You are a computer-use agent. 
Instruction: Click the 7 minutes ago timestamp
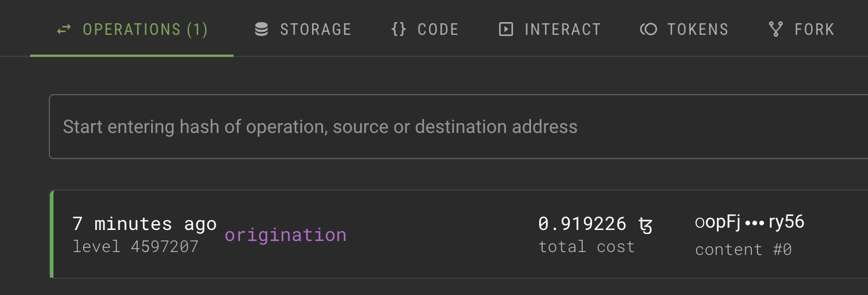pyautogui.click(x=144, y=224)
